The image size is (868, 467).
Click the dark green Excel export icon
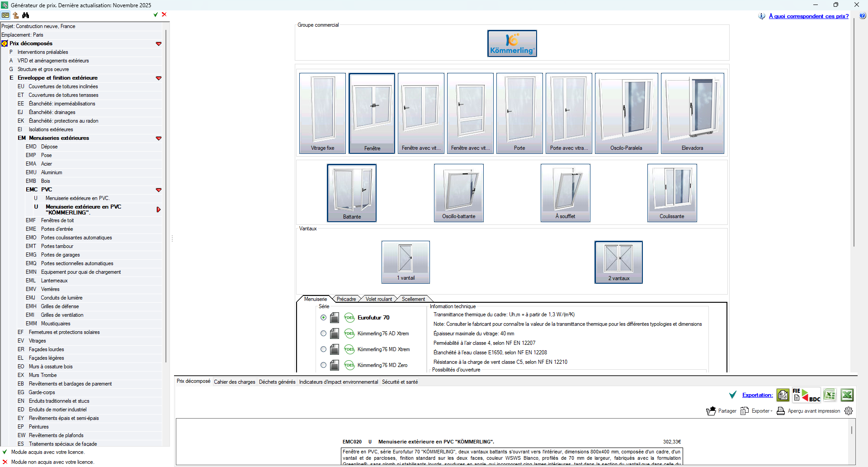(x=847, y=395)
